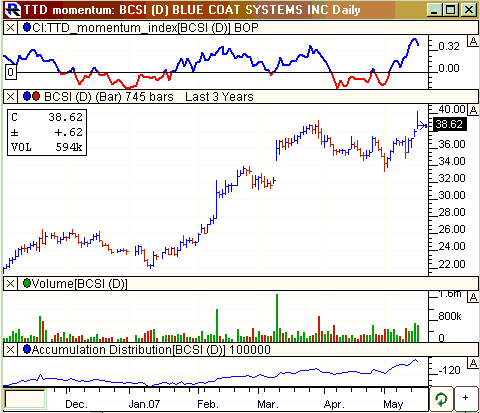Click the 40.00 price axis label

[452, 109]
